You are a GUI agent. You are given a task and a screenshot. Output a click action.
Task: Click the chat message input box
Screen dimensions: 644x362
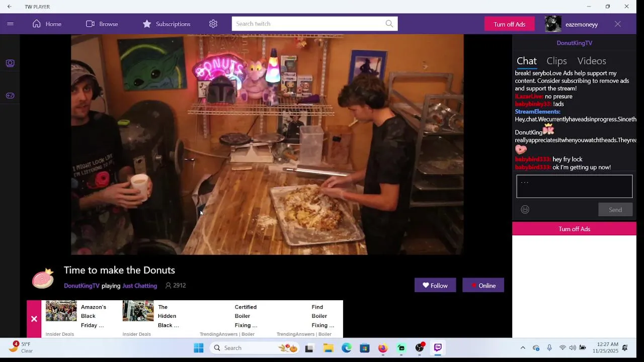pyautogui.click(x=574, y=186)
